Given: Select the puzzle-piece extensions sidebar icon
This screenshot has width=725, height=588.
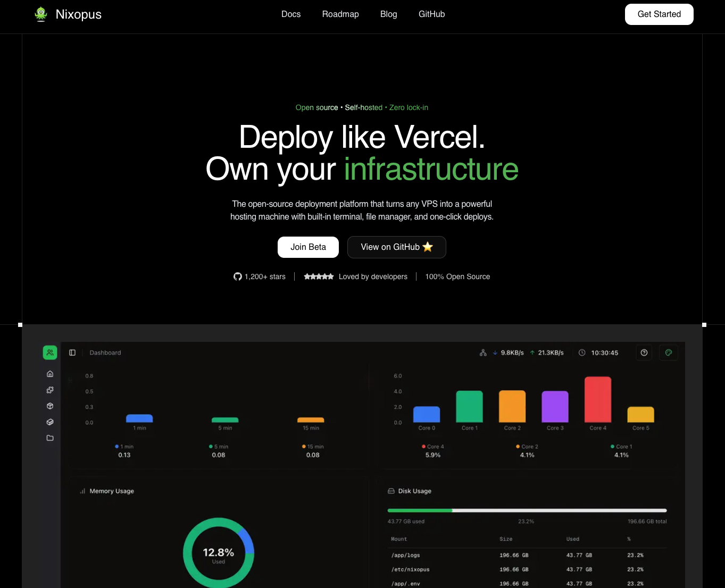Looking at the screenshot, I should pyautogui.click(x=50, y=390).
